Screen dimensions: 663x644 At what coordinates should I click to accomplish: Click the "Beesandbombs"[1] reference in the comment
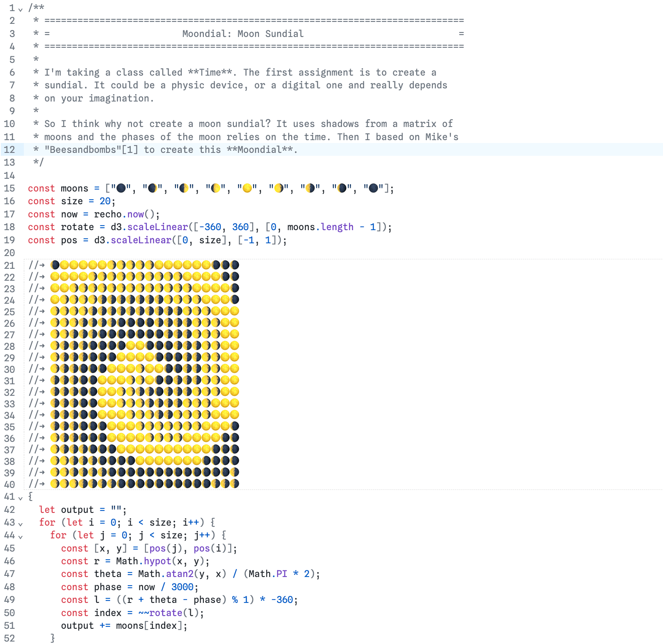[x=91, y=150]
